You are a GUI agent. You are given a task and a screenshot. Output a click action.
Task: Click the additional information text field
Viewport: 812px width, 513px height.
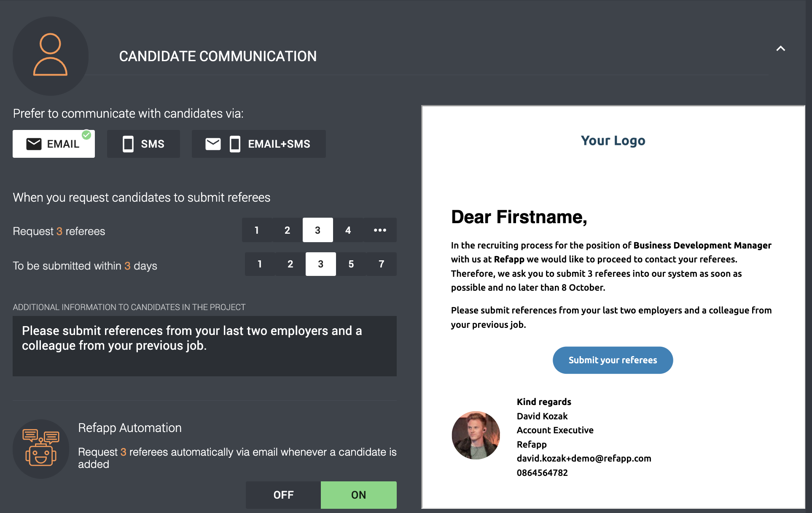tap(204, 346)
